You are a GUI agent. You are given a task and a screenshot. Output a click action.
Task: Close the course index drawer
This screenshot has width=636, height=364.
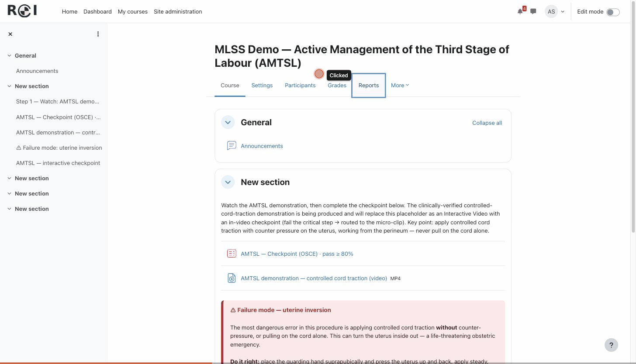click(x=10, y=34)
